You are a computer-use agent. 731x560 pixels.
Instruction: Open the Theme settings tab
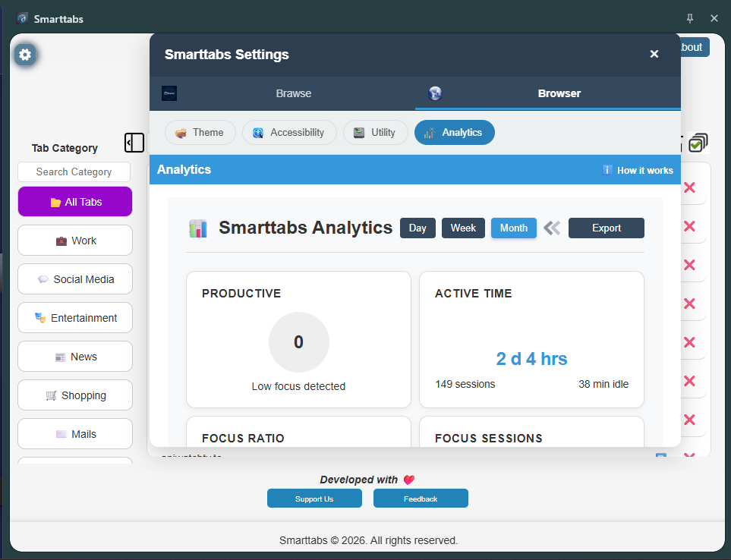click(x=200, y=132)
